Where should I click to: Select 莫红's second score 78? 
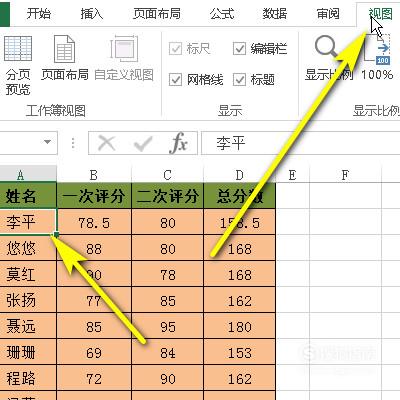pos(167,274)
